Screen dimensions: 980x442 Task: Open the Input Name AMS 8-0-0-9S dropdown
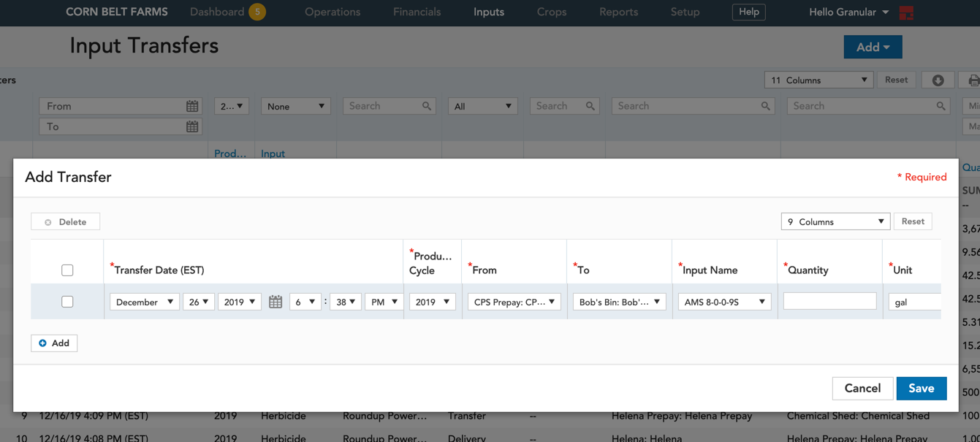point(725,302)
